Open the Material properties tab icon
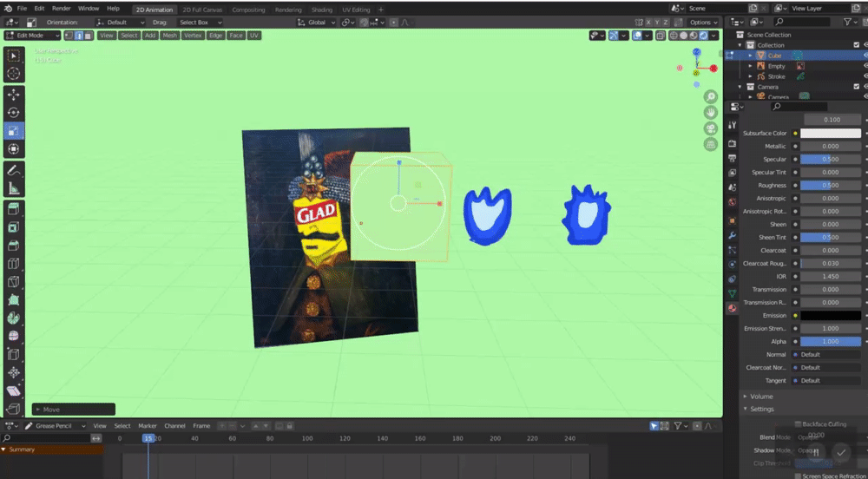Screen dimensions: 868x479 (732, 309)
